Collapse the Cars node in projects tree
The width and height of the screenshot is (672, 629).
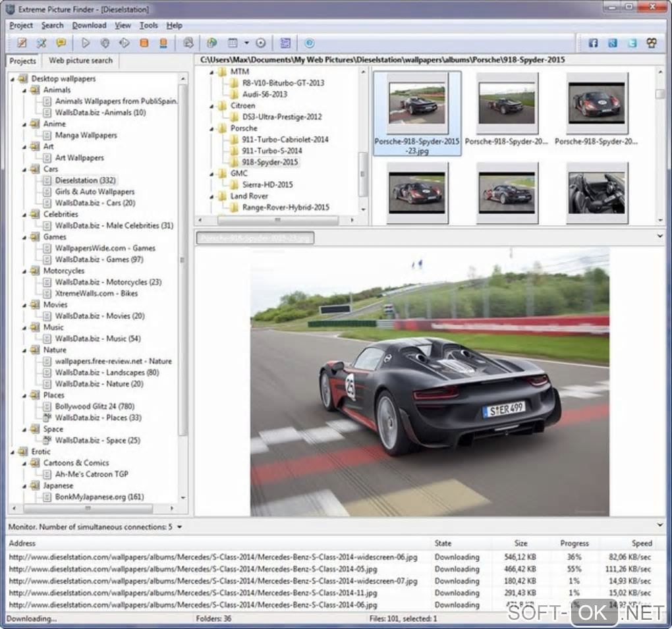[x=25, y=169]
